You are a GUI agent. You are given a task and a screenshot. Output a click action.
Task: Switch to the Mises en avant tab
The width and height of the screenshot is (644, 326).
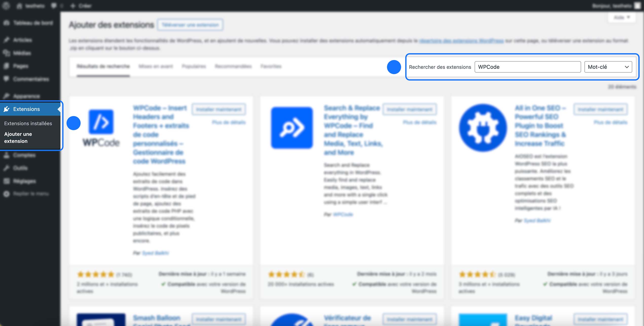(156, 66)
